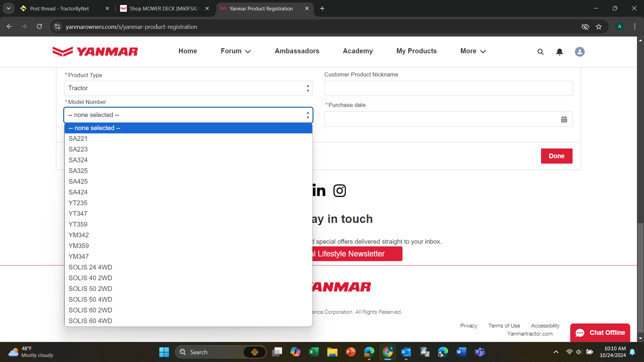Open File Explorer from taskbar
Image resolution: width=644 pixels, height=362 pixels.
[x=332, y=352]
